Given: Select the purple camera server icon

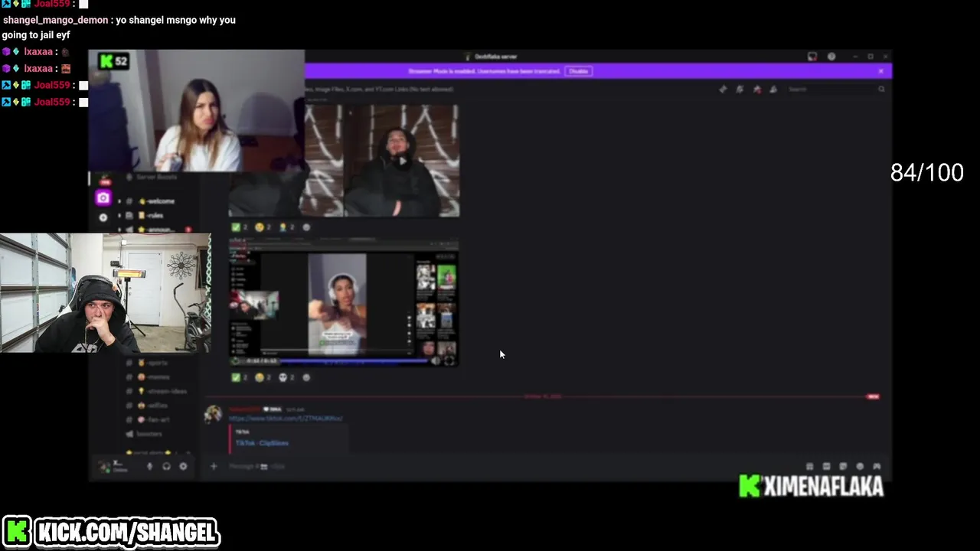Looking at the screenshot, I should [103, 198].
